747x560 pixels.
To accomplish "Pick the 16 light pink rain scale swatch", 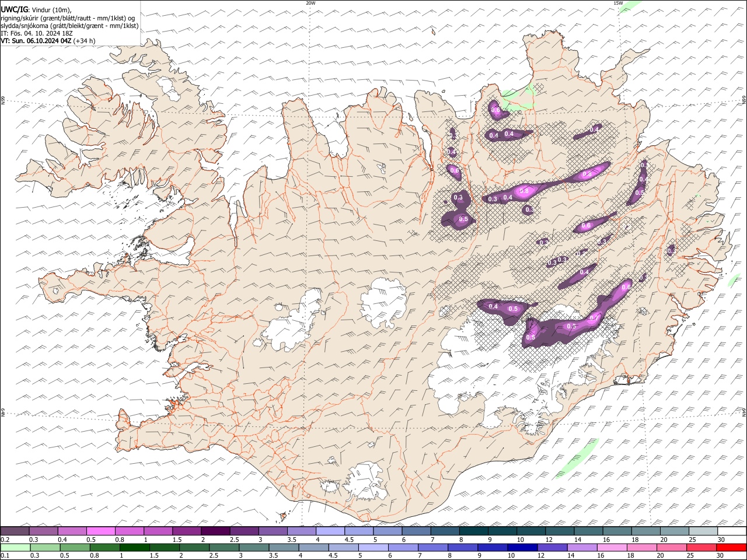I will pyautogui.click(x=612, y=548).
